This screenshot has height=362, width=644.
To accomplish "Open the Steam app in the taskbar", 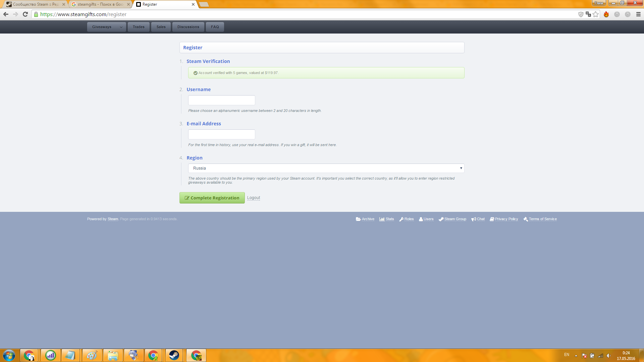I will click(174, 355).
